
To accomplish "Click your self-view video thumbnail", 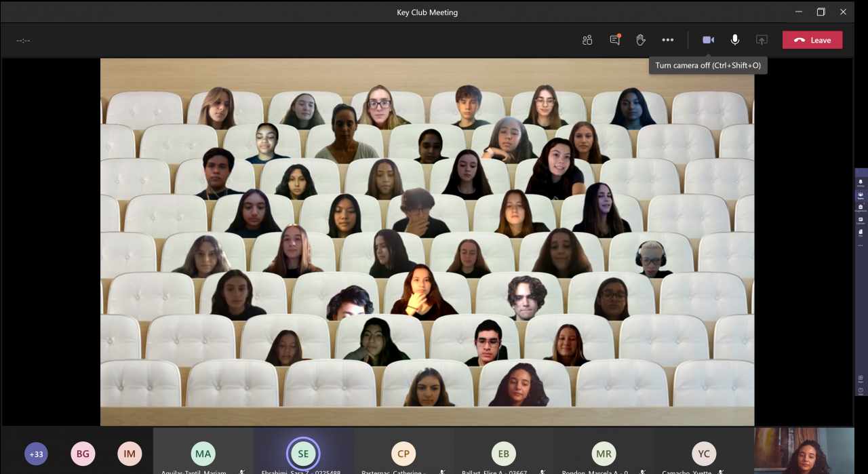I will tap(804, 451).
